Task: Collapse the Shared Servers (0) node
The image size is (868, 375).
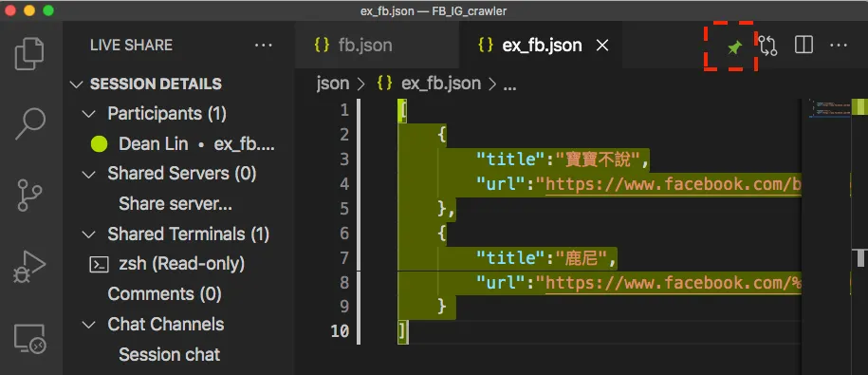Action: tap(88, 174)
